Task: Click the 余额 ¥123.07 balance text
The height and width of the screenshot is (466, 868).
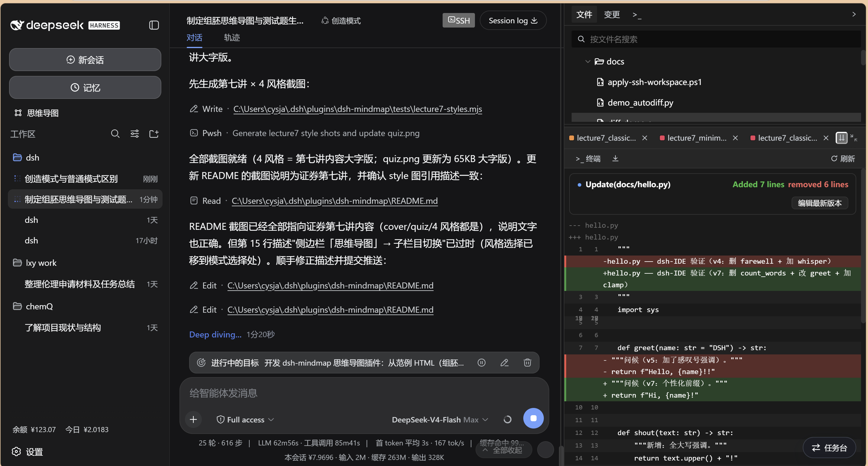Action: (x=34, y=429)
